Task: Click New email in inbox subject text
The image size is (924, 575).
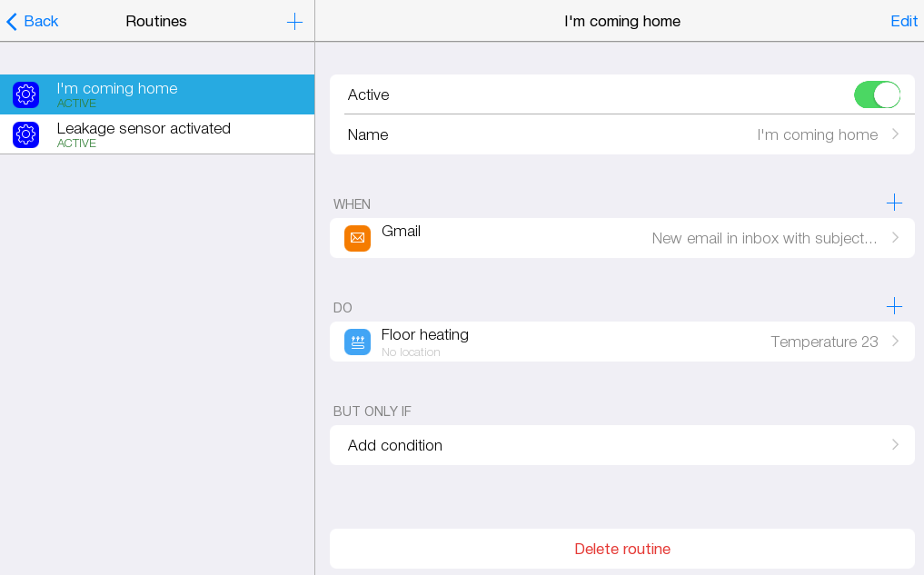Action: 764,238
